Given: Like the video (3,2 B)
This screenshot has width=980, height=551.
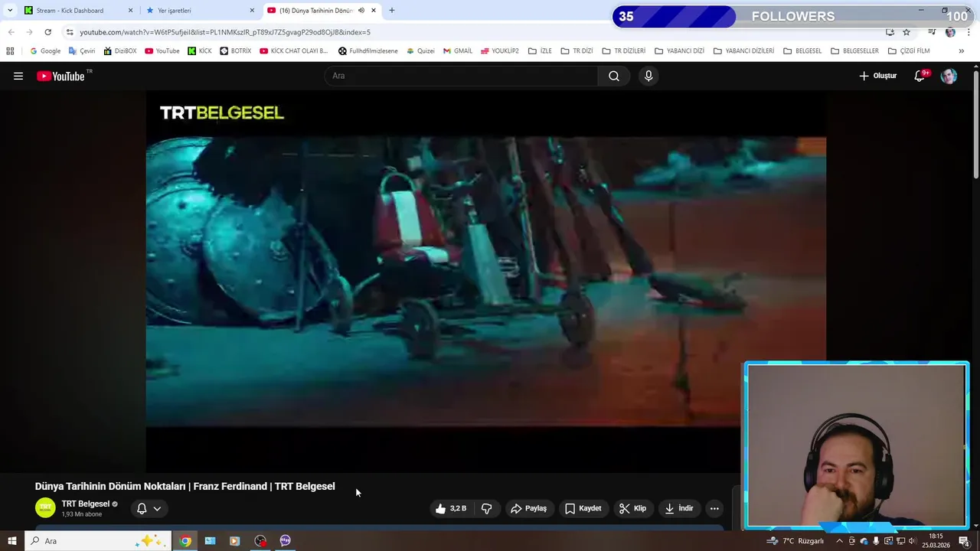Looking at the screenshot, I should tap(450, 508).
